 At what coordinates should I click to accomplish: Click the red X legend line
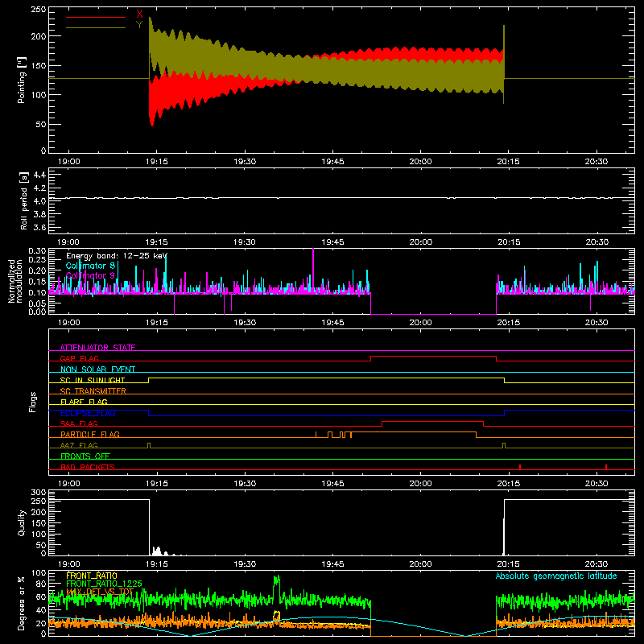click(x=96, y=17)
